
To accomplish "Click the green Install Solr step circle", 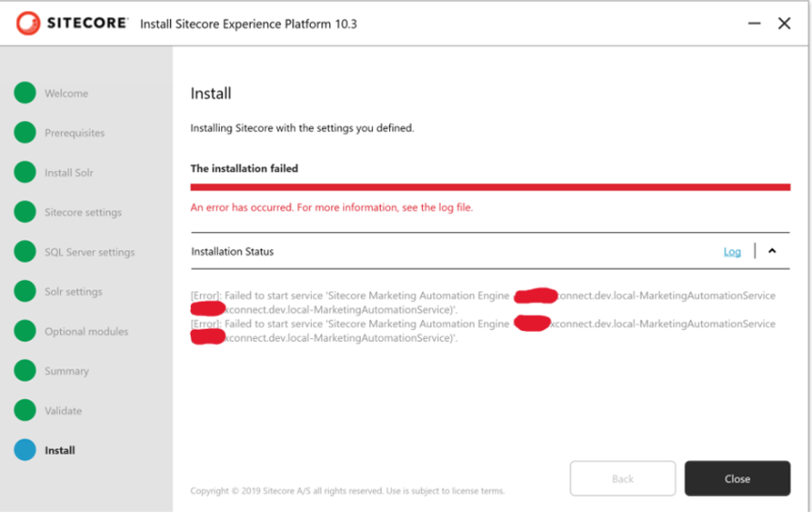I will (x=24, y=172).
